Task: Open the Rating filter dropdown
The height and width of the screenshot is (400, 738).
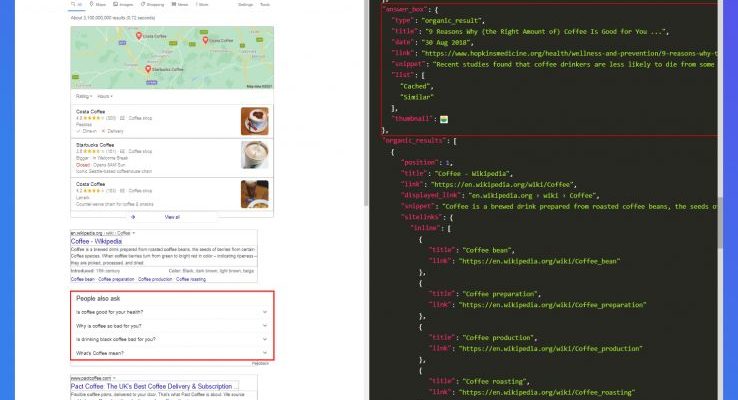Action: (x=83, y=96)
